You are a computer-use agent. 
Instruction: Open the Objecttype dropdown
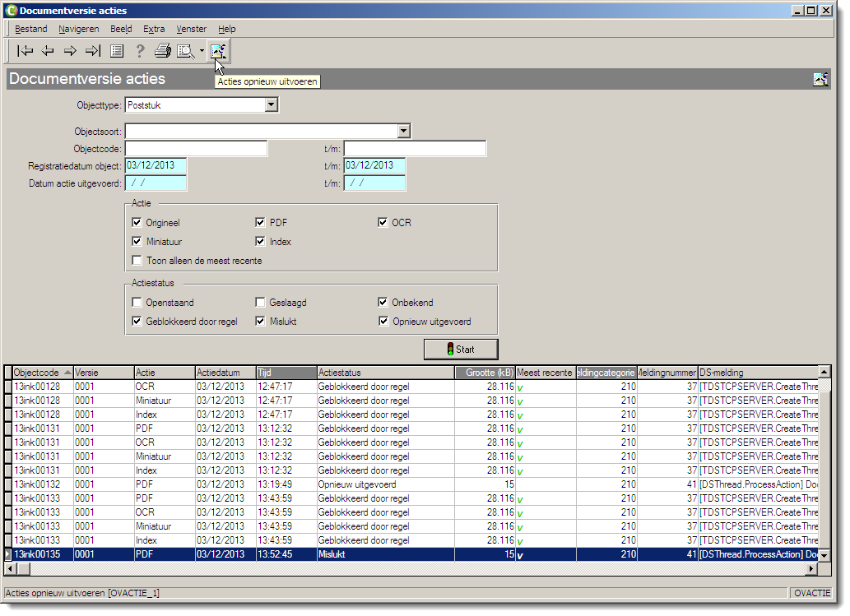coord(272,105)
